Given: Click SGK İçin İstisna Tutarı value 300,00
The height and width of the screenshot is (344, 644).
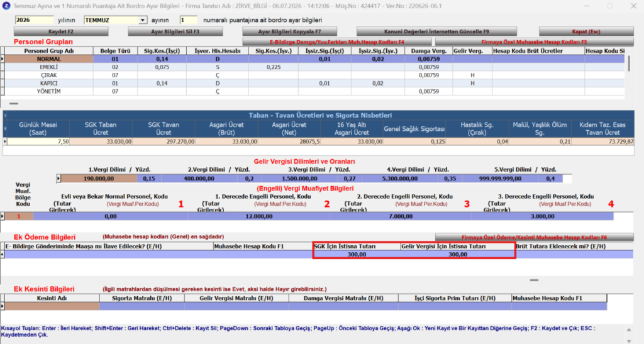Looking at the screenshot, I should coord(357,255).
